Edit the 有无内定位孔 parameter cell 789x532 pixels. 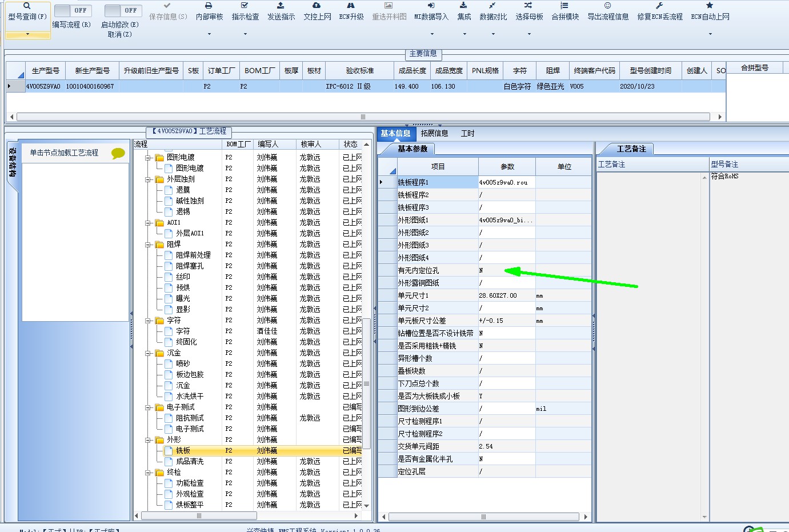pos(507,270)
